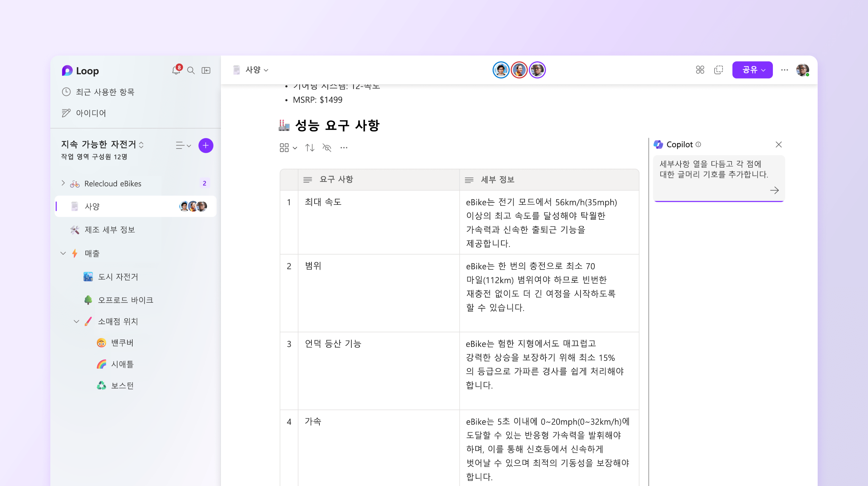Select the 최대 속도 cell

point(379,222)
